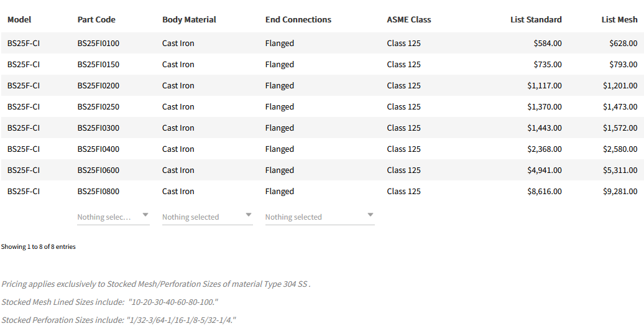Click the $2,368.00 list standard price
The height and width of the screenshot is (331, 644).
click(x=545, y=149)
